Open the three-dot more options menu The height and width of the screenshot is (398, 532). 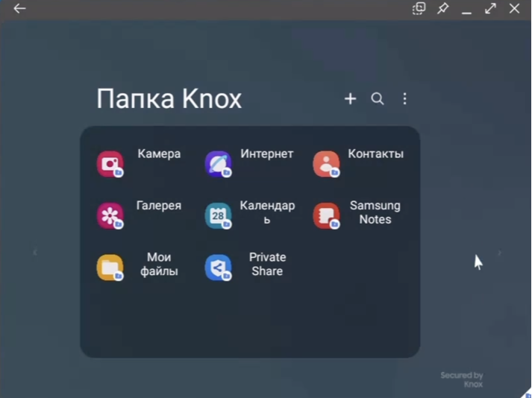(x=404, y=99)
